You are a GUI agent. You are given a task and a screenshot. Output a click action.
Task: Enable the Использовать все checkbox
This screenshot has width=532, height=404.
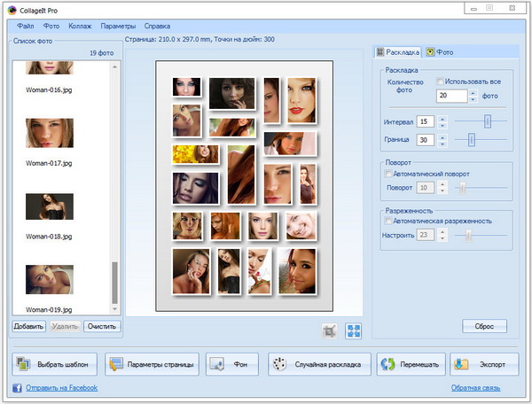(x=441, y=82)
